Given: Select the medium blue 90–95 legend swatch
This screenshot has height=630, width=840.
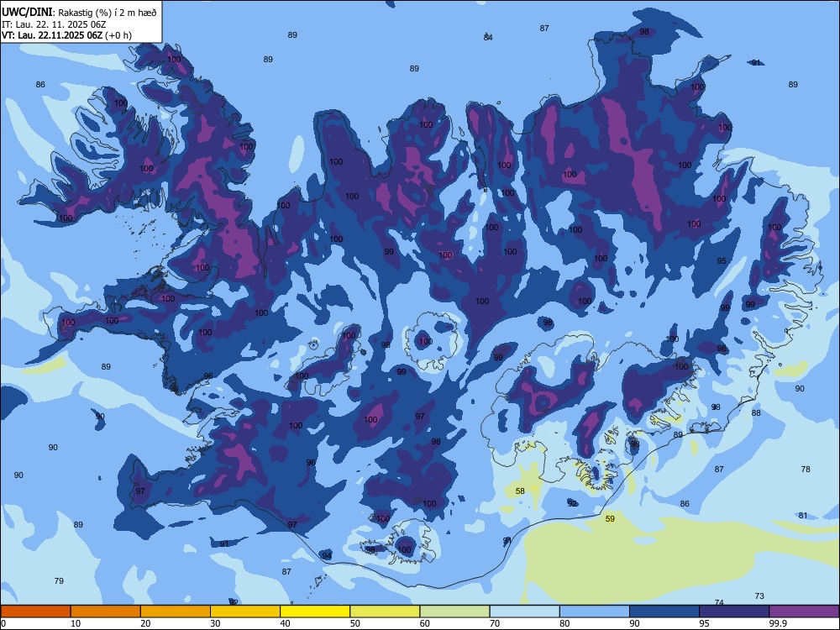Looking at the screenshot, I should pyautogui.click(x=664, y=612).
